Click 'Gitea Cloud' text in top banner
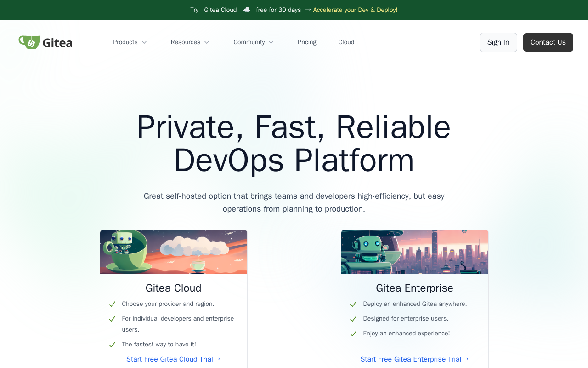This screenshot has width=588, height=368. pos(220,10)
